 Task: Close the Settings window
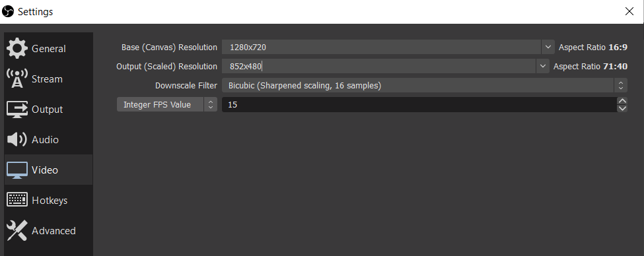[x=629, y=11]
